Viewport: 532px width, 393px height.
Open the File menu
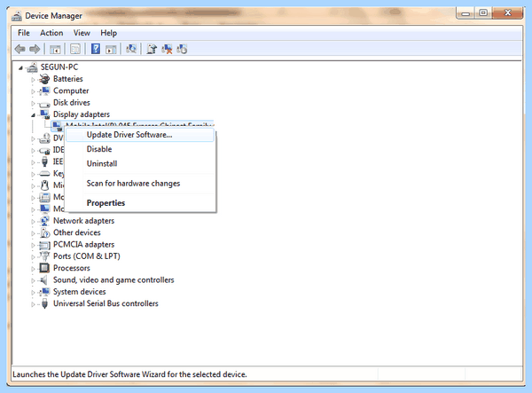point(24,33)
